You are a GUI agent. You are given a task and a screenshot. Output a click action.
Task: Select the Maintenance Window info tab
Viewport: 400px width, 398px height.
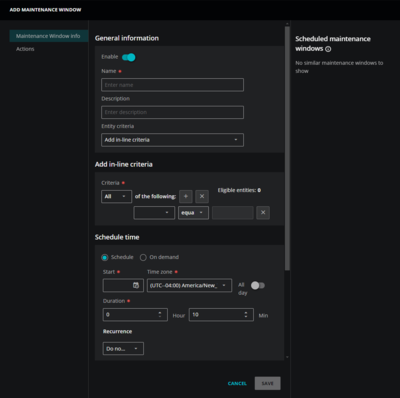pos(49,36)
